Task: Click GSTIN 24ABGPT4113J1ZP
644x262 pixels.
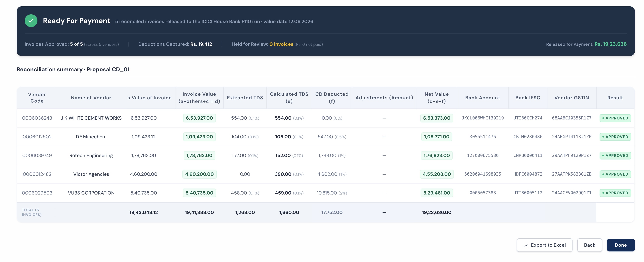Action: click(x=572, y=137)
